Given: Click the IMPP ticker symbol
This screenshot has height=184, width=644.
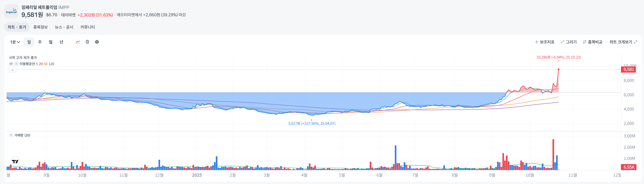Looking at the screenshot, I should pyautogui.click(x=64, y=8).
